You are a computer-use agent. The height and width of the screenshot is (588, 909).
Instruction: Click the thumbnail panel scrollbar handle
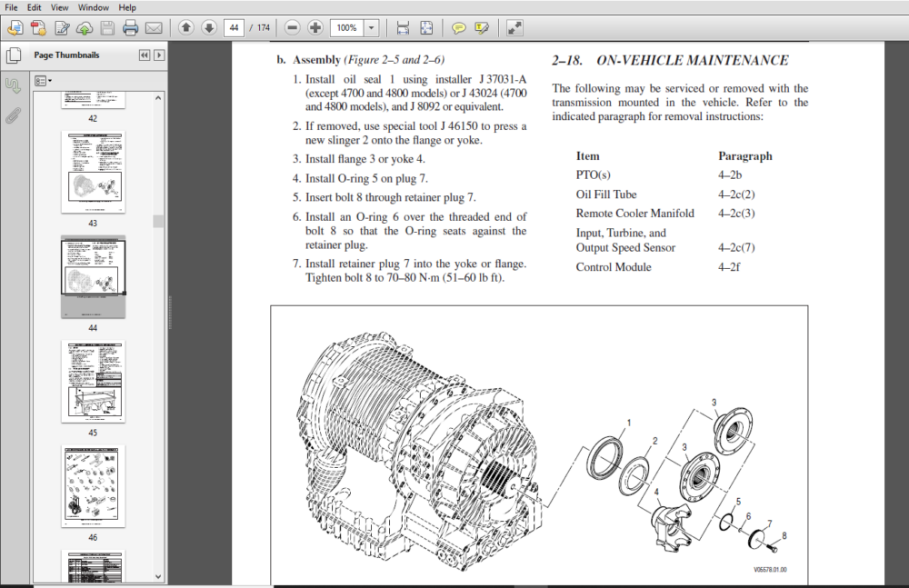[x=158, y=221]
